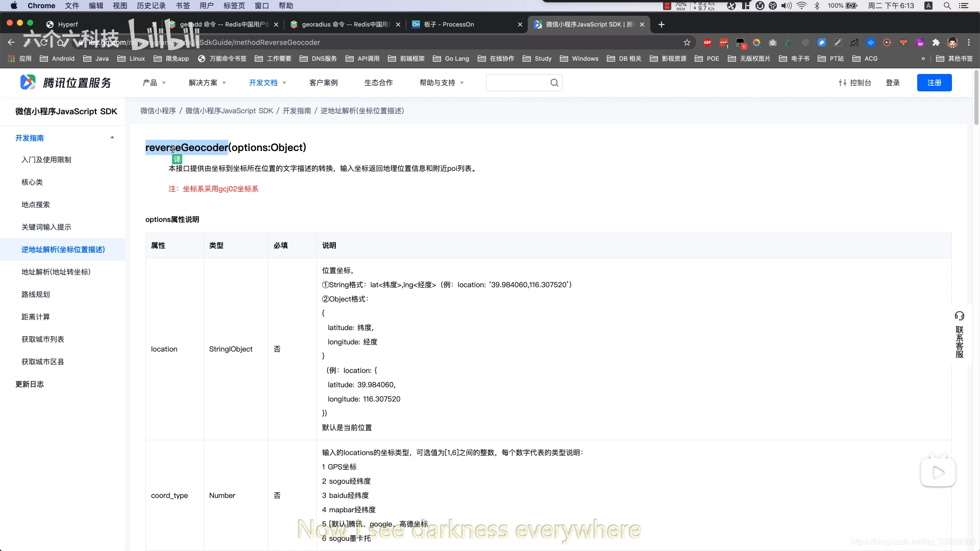
Task: Open the screenshot camera extension icon
Action: pyautogui.click(x=772, y=43)
